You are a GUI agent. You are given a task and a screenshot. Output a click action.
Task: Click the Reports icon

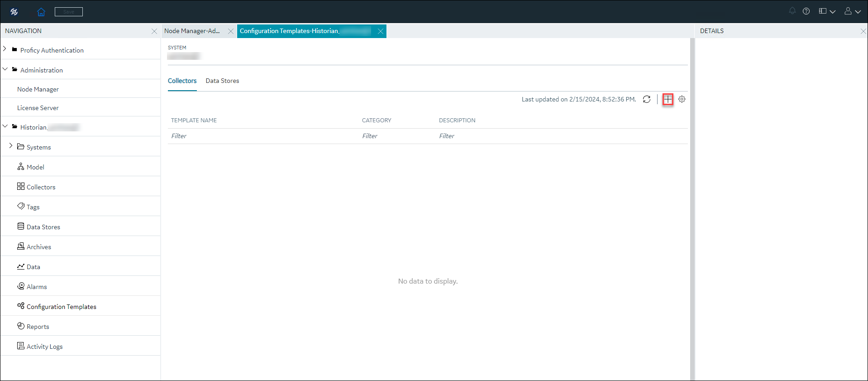[x=21, y=326]
